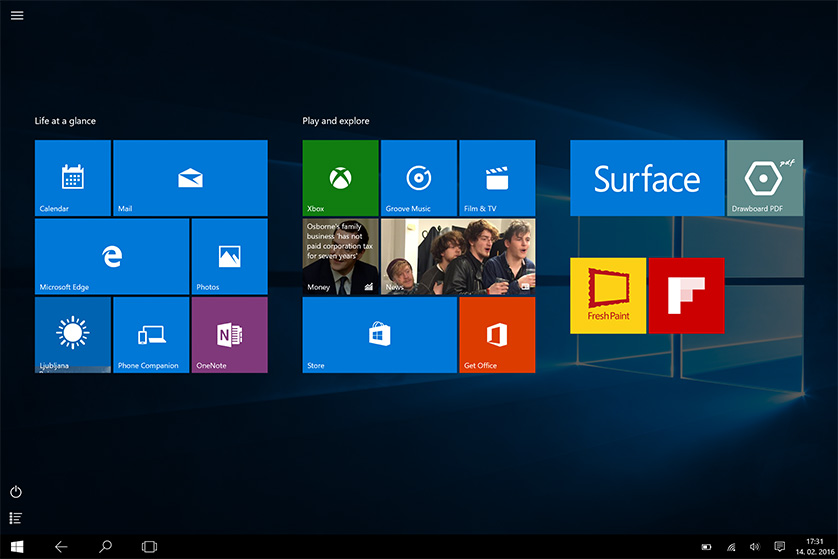This screenshot has width=838, height=559.
Task: Check the battery status icon
Action: point(706,547)
